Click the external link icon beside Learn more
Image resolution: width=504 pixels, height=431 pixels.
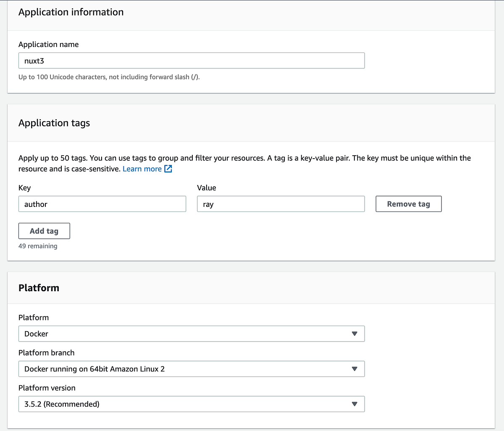(x=168, y=168)
